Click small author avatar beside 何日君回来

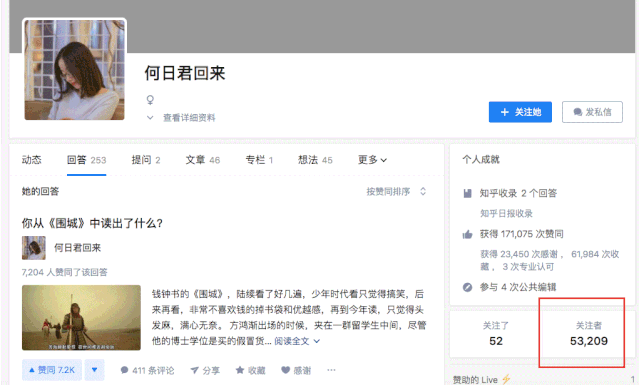click(34, 248)
